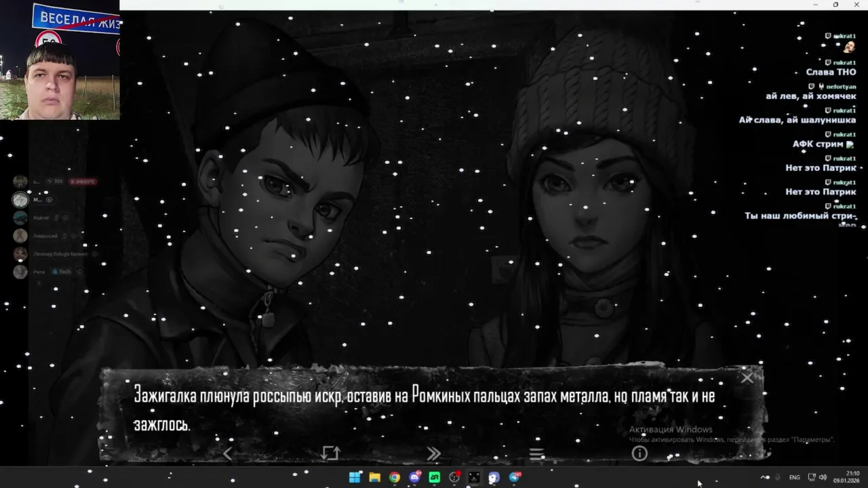The image size is (868, 488).
Task: Click the dialogue text starting with Зажигалка
Action: (425, 410)
